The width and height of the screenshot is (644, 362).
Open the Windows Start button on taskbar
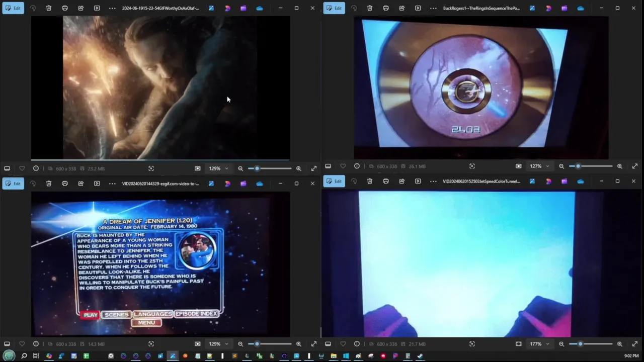9,356
